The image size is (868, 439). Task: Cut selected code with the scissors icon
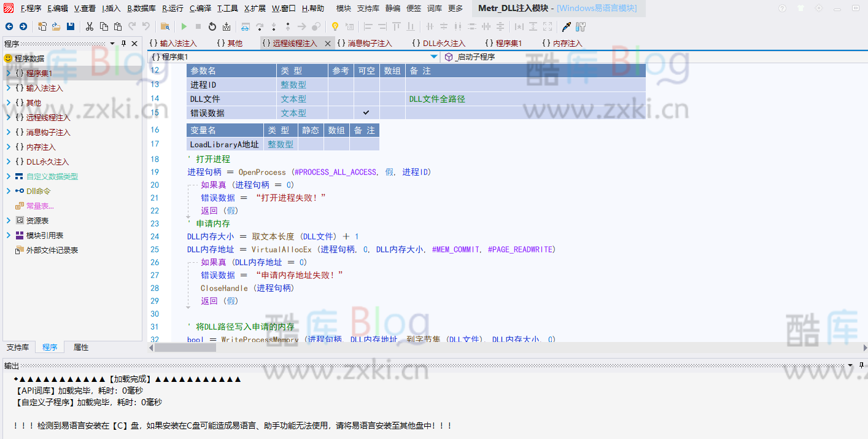pos(89,26)
